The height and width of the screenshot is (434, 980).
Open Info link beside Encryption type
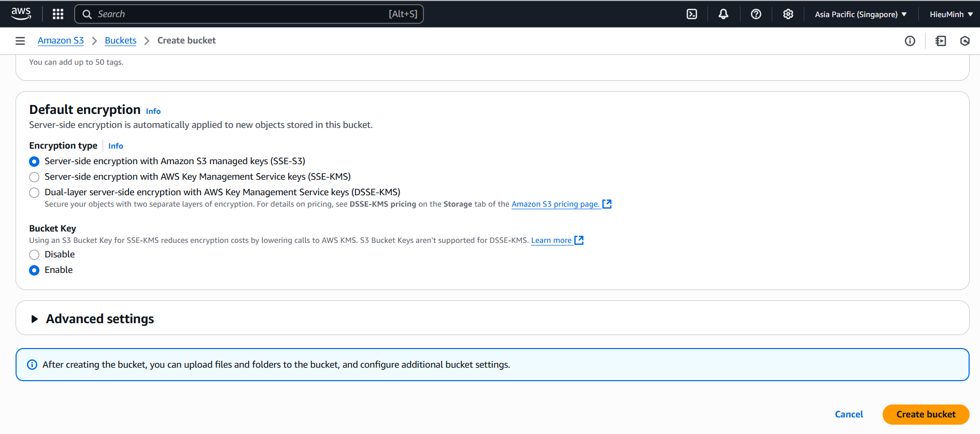pyautogui.click(x=116, y=146)
